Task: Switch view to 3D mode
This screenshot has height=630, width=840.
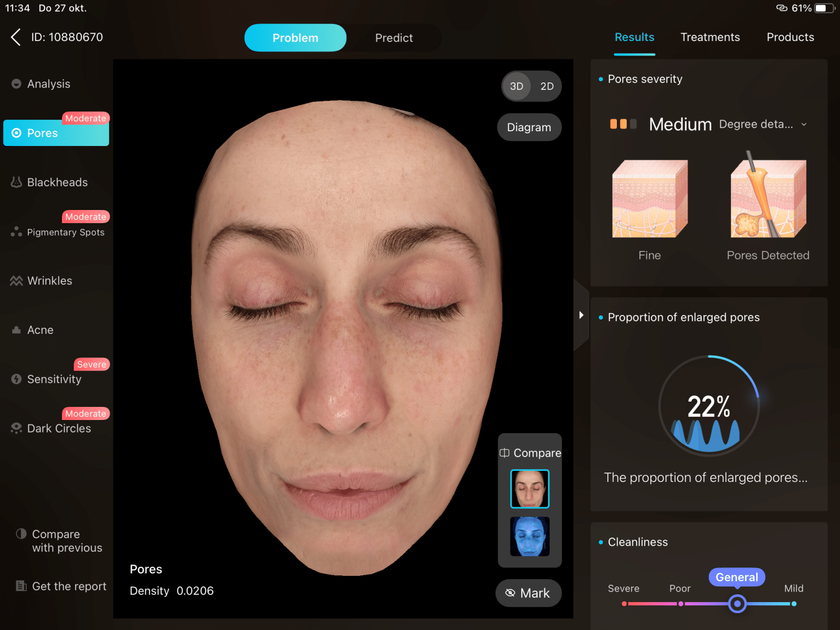Action: coord(517,86)
